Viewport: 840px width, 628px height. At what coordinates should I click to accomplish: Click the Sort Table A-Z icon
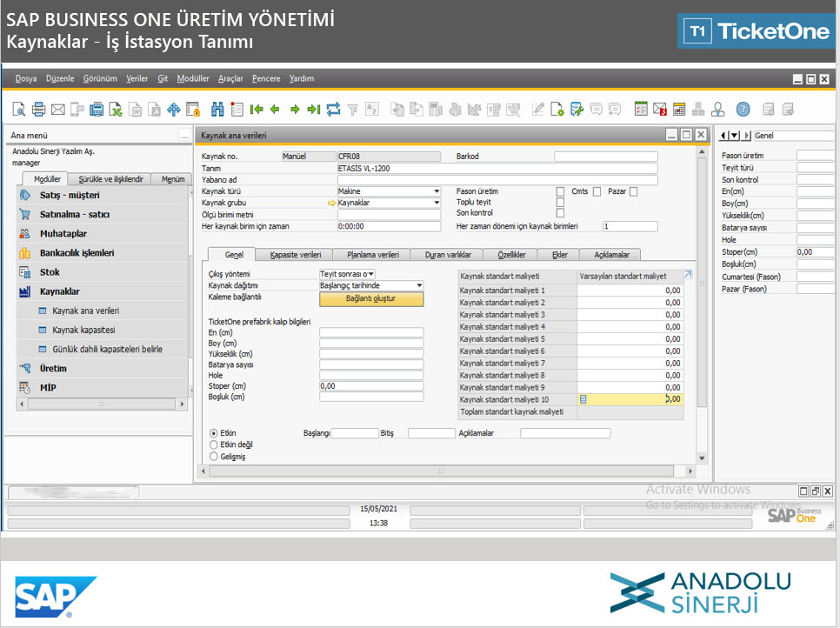[371, 110]
